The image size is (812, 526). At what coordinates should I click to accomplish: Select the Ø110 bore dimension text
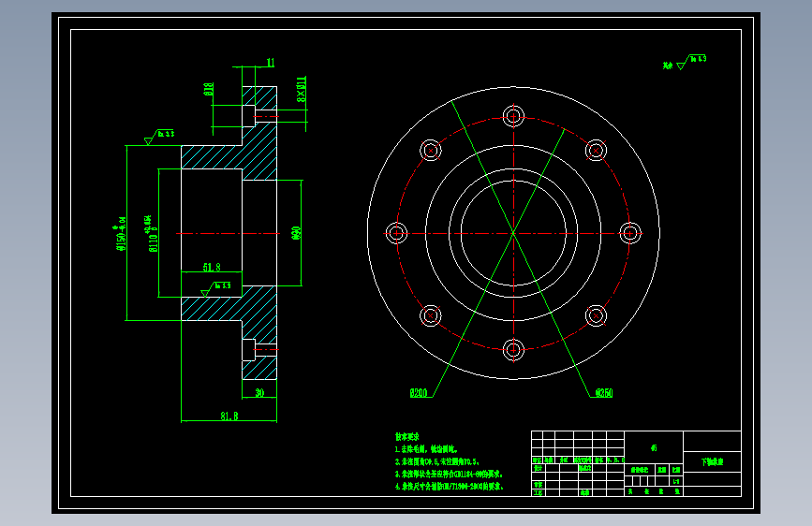click(151, 234)
